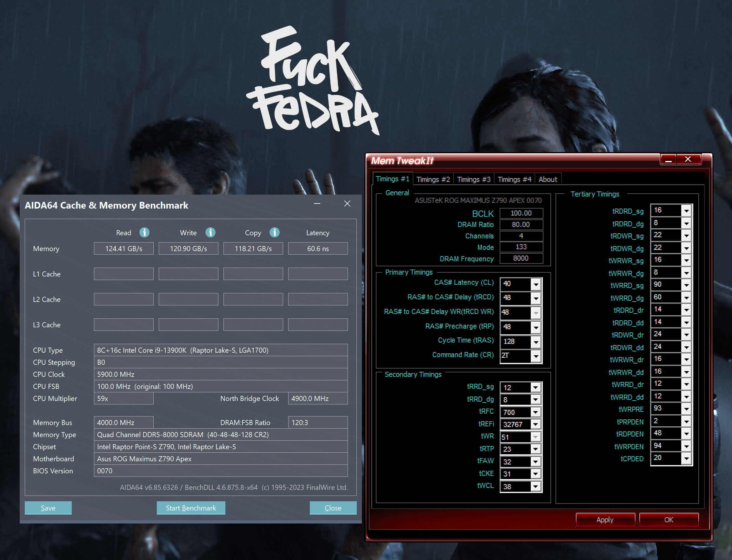Screen dimensions: 732x560
Task: Click the CPU Type field i9-13900K
Action: (221, 350)
